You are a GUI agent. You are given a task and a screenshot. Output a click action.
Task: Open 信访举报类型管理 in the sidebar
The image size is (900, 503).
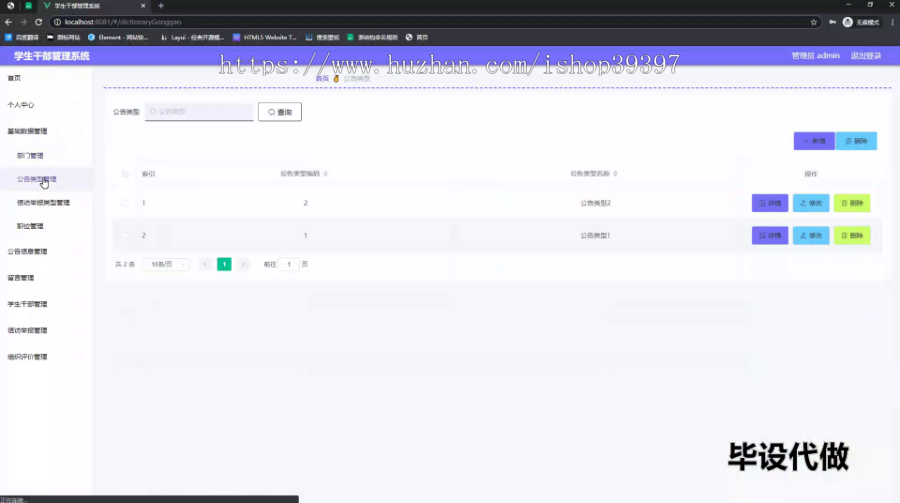click(43, 203)
